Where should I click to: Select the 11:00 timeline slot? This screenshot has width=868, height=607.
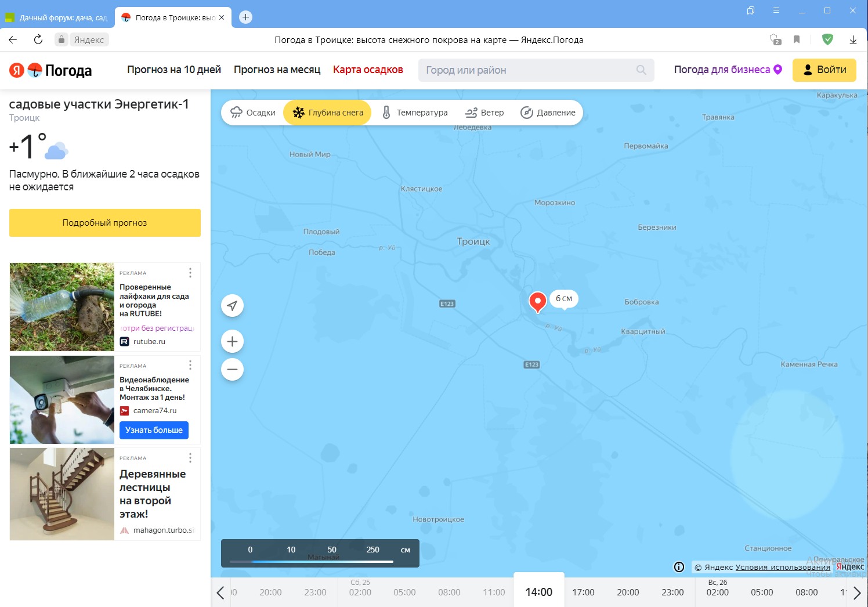click(x=494, y=592)
